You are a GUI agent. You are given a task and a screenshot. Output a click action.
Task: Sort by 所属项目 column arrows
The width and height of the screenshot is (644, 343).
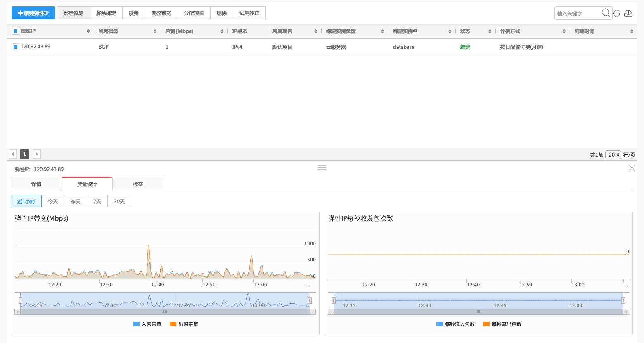[x=315, y=31]
